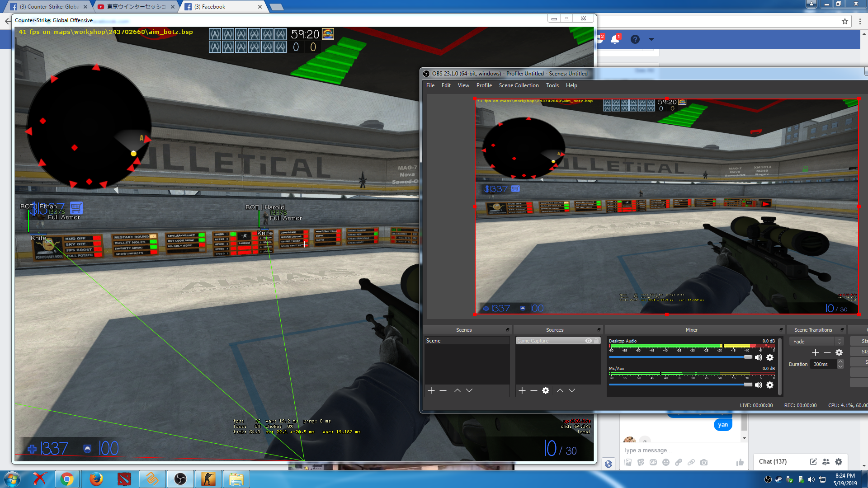The width and height of the screenshot is (868, 488).
Task: Add photos via chat image icon
Action: (x=628, y=462)
